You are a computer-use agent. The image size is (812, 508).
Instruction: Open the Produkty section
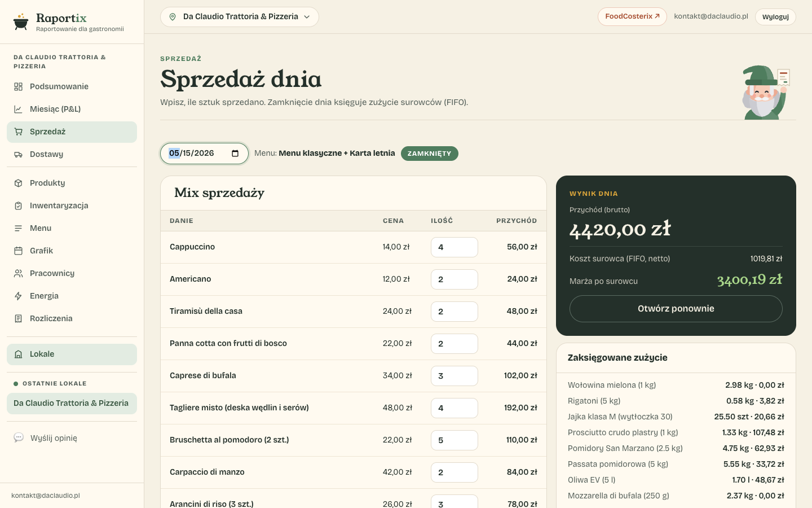point(72,183)
